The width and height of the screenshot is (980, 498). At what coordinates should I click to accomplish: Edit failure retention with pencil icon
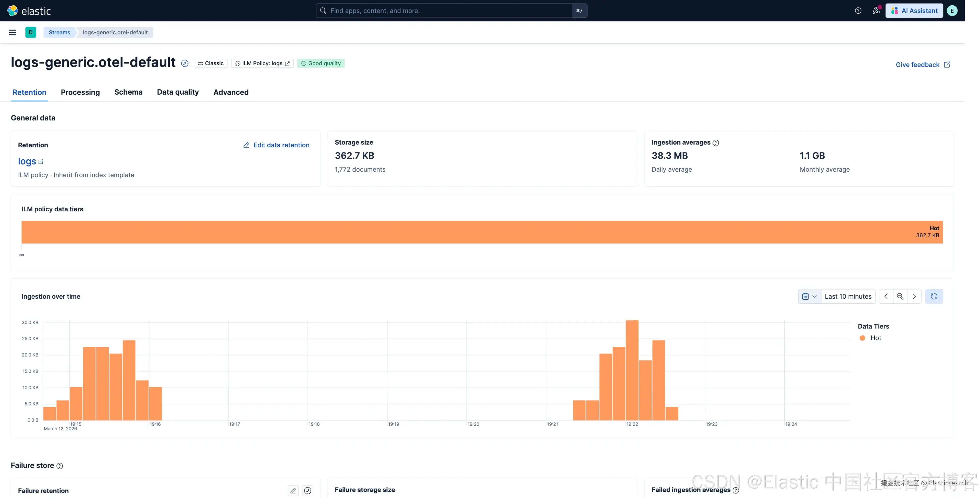tap(293, 491)
